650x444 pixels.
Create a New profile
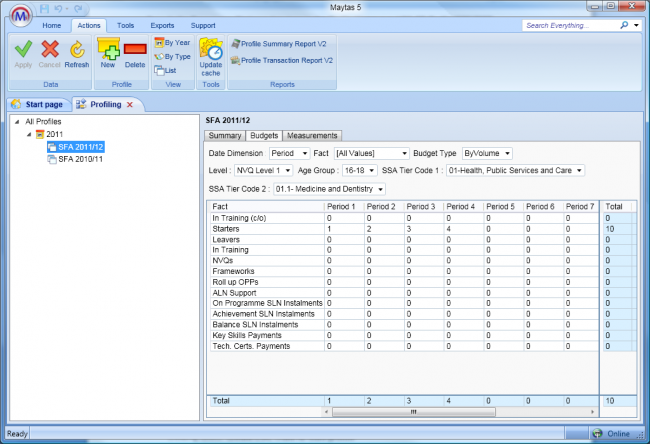tap(108, 50)
